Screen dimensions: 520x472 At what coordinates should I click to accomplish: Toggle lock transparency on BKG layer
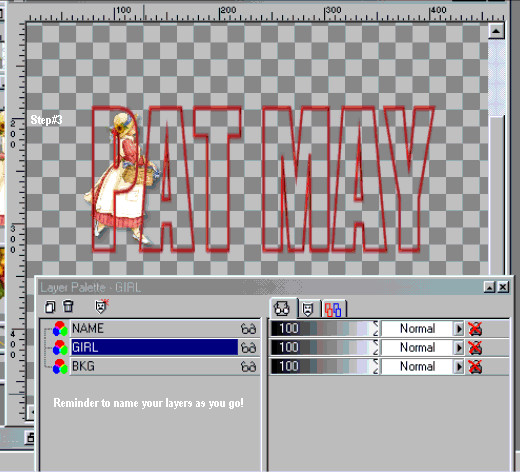click(x=475, y=367)
